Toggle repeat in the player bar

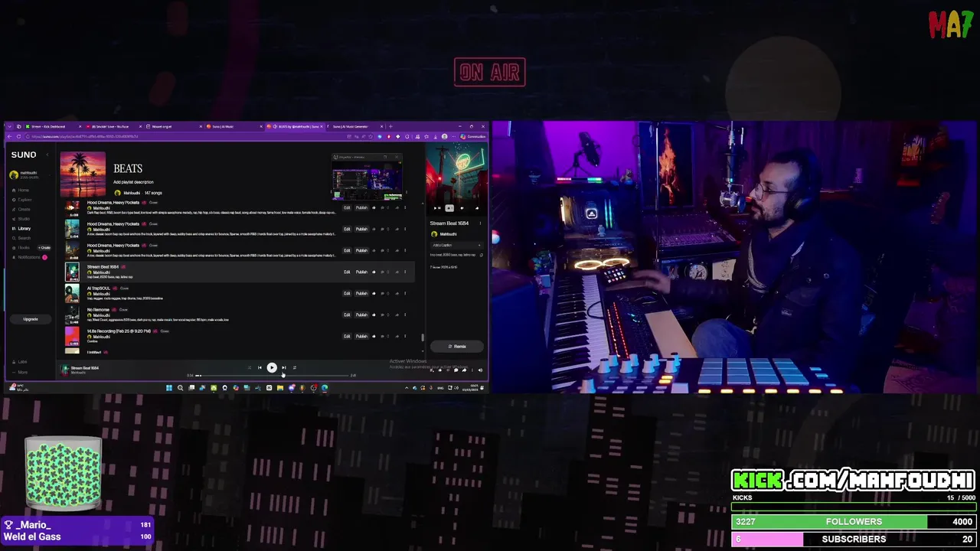click(x=295, y=367)
